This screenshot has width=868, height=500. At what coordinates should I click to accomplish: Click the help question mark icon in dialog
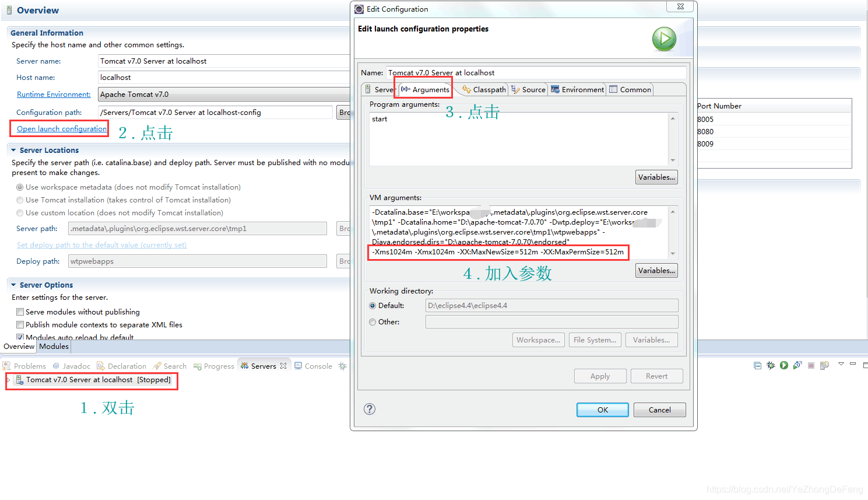click(370, 409)
